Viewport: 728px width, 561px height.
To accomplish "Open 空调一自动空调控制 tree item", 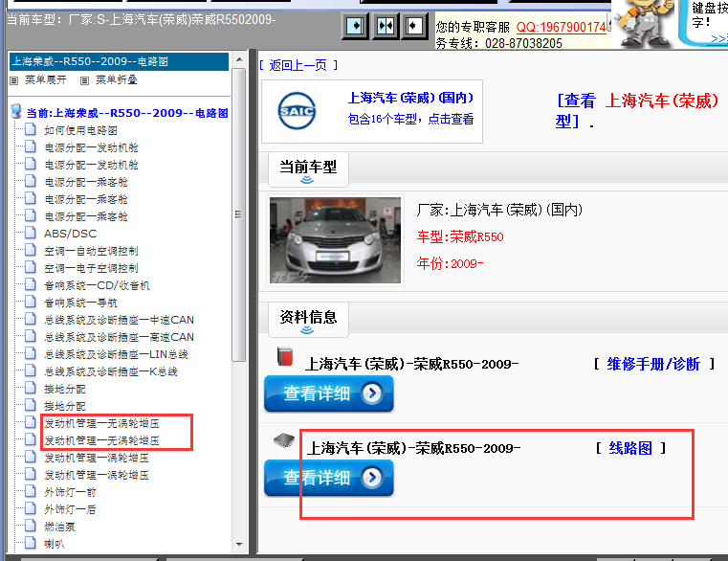I will click(x=91, y=251).
